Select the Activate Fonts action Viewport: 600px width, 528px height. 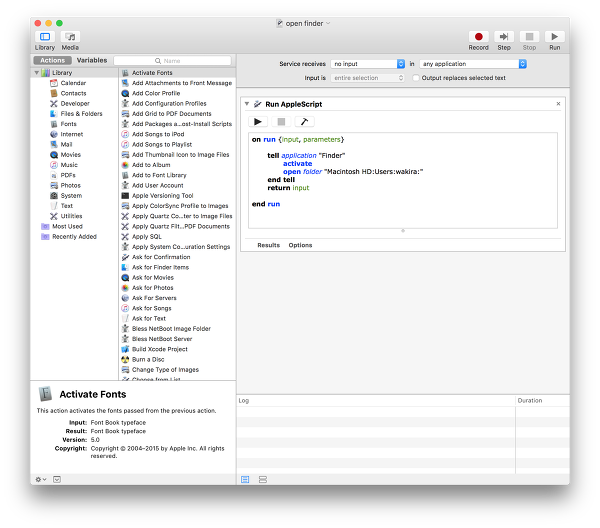coord(178,73)
